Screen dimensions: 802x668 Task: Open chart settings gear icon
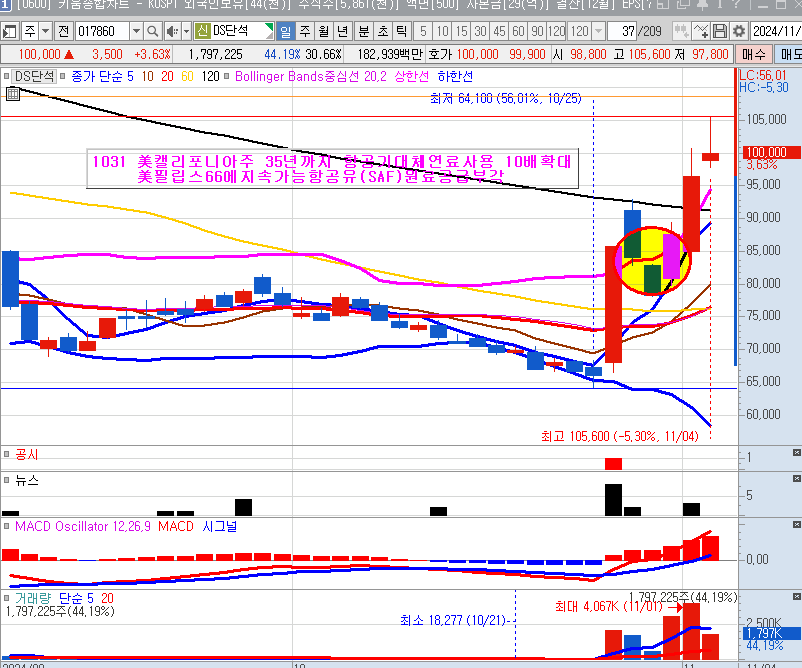[739, 32]
